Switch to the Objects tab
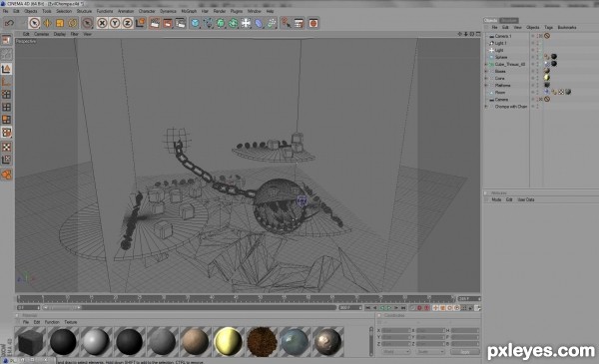This screenshot has width=599, height=364. pyautogui.click(x=490, y=20)
